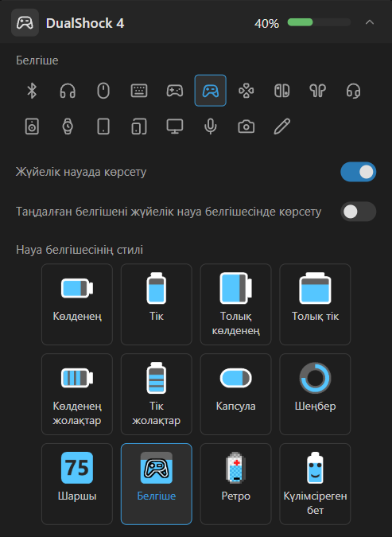Choose the Капсула style

[x=236, y=394]
